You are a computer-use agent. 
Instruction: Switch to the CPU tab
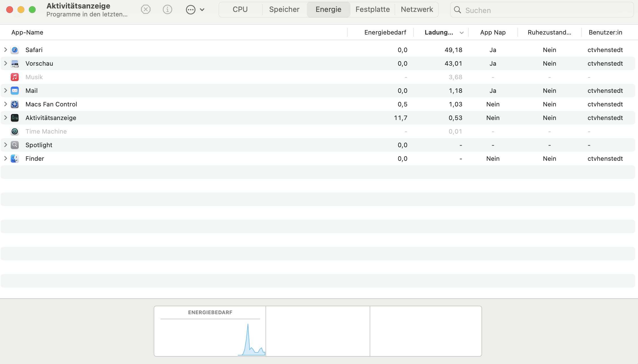tap(240, 10)
